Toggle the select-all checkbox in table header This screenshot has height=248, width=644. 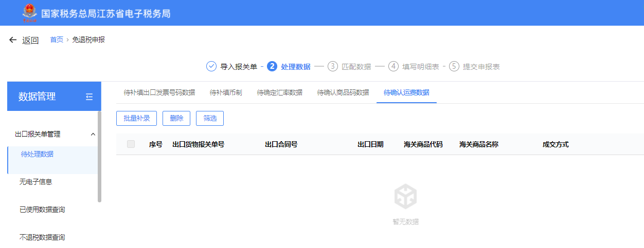coord(131,144)
